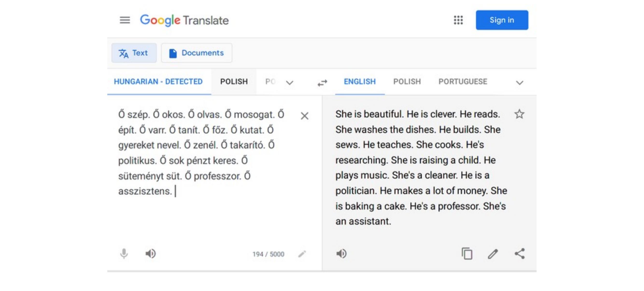Click the Sign in button
The image size is (644, 291).
[x=502, y=20]
